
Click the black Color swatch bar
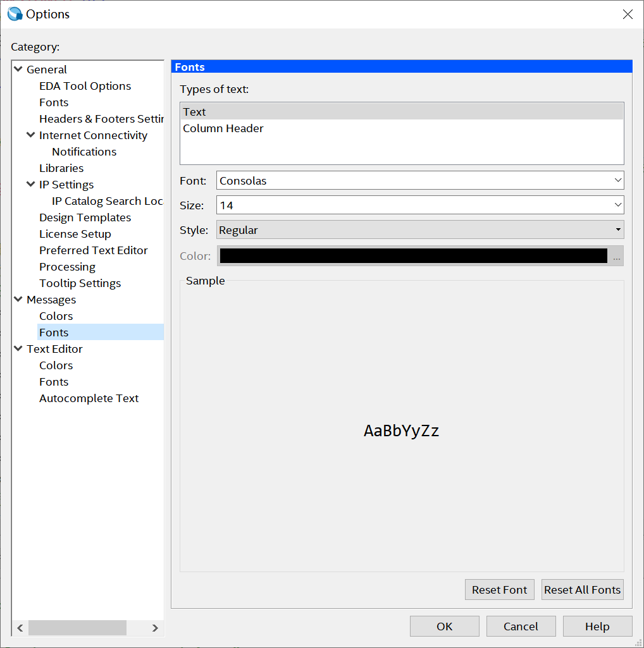[412, 256]
